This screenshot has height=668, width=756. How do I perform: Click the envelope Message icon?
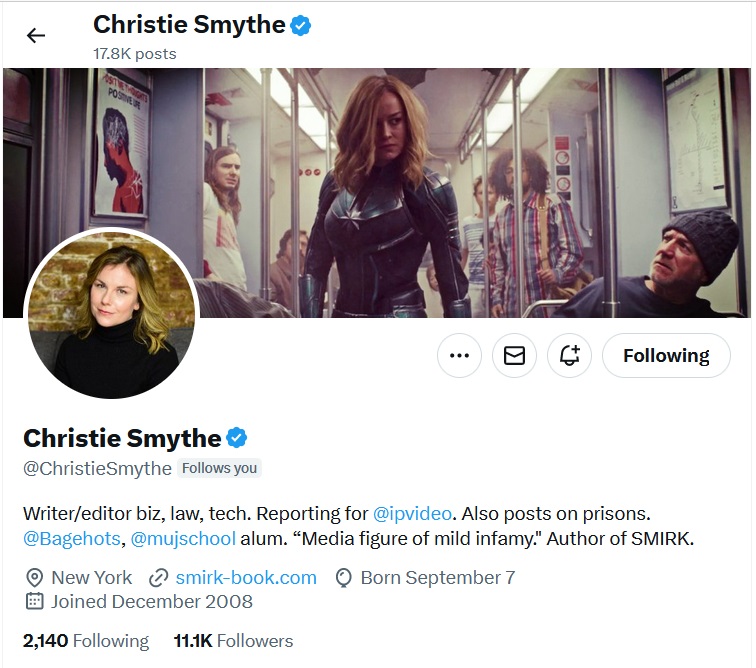tap(514, 355)
